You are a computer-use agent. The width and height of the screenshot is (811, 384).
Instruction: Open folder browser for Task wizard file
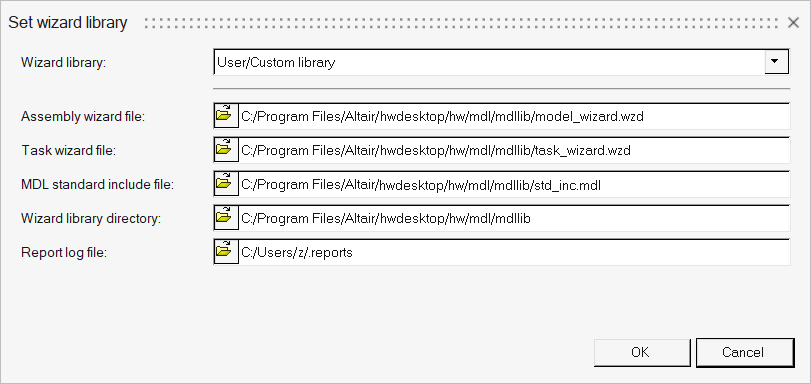(x=226, y=150)
